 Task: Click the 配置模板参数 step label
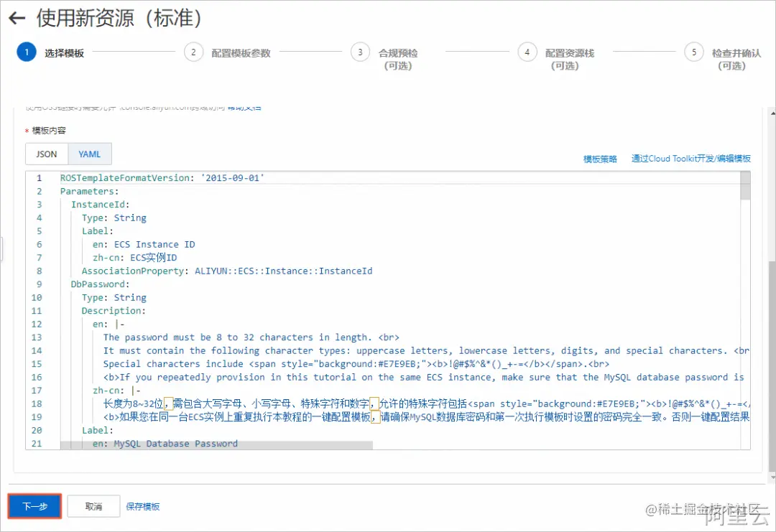(x=241, y=53)
